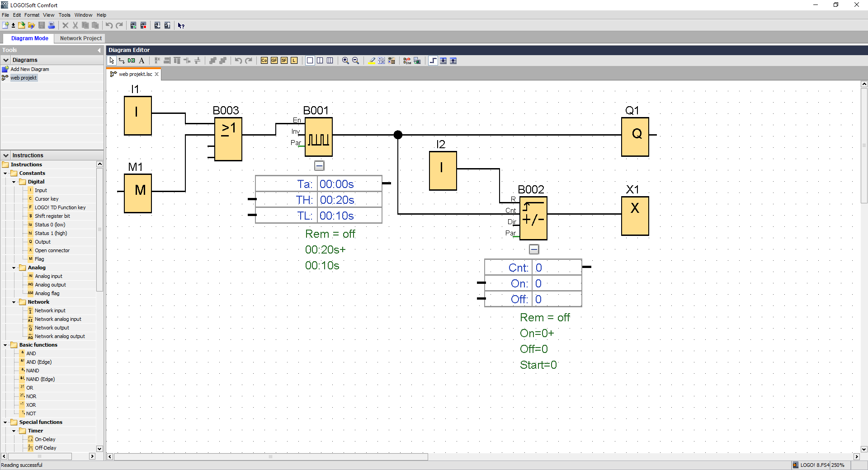Choose the Text tool with letter A
This screenshot has height=470, width=868.
click(142, 61)
